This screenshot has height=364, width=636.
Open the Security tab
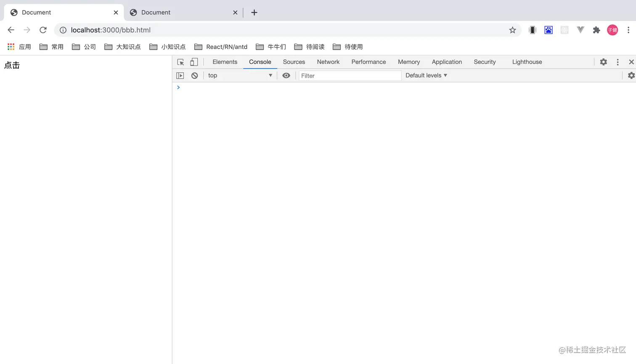(x=485, y=62)
